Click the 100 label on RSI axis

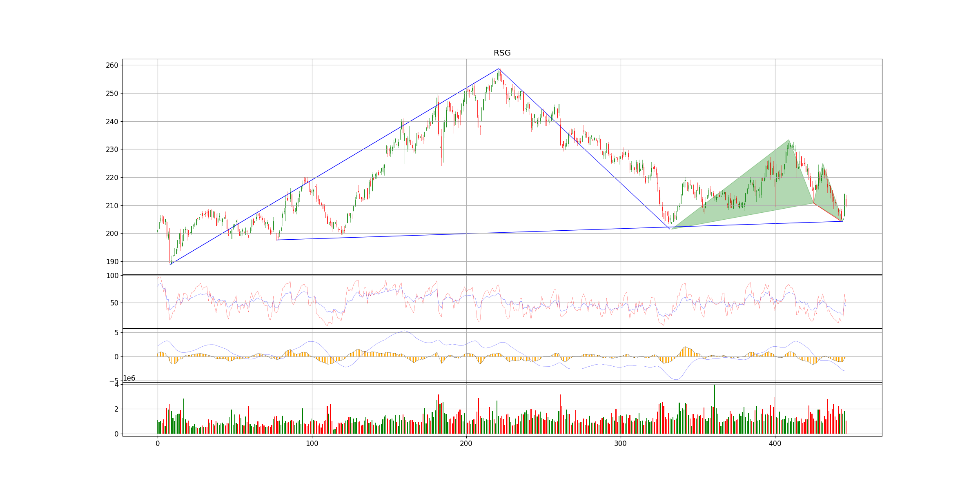coord(112,276)
